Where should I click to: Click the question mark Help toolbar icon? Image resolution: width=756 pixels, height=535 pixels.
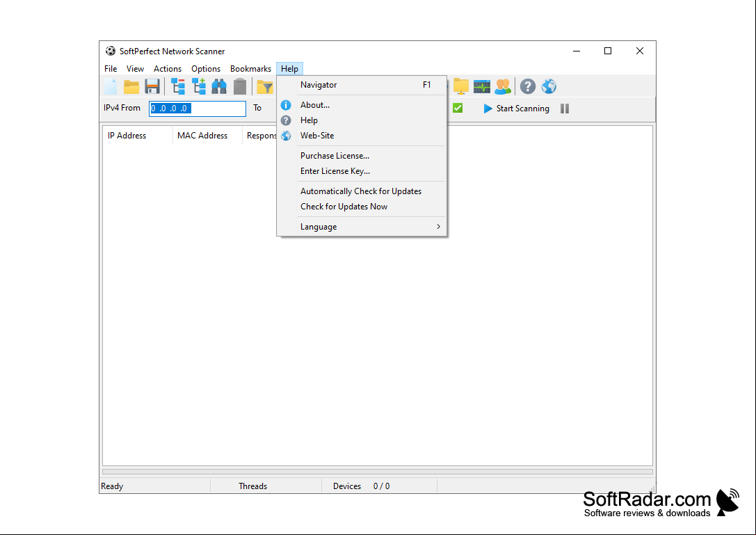(528, 86)
